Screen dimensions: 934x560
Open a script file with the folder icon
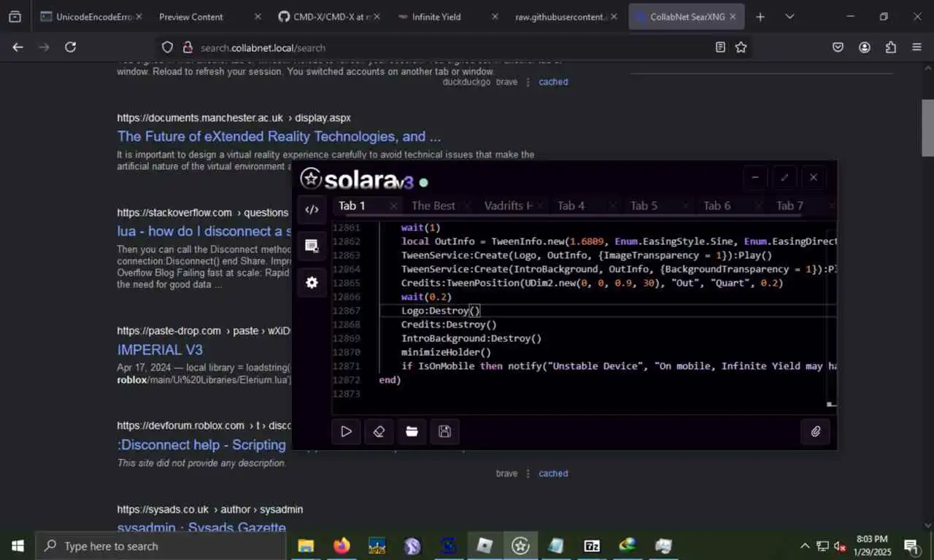[412, 432]
